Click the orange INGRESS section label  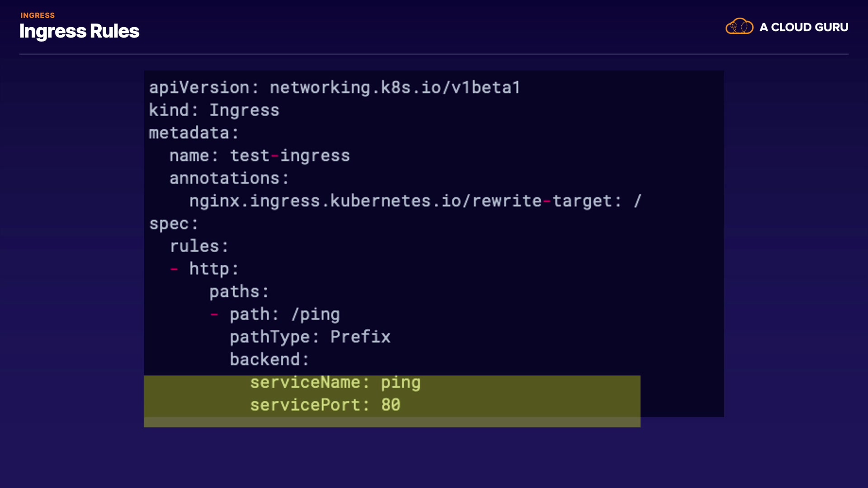38,15
